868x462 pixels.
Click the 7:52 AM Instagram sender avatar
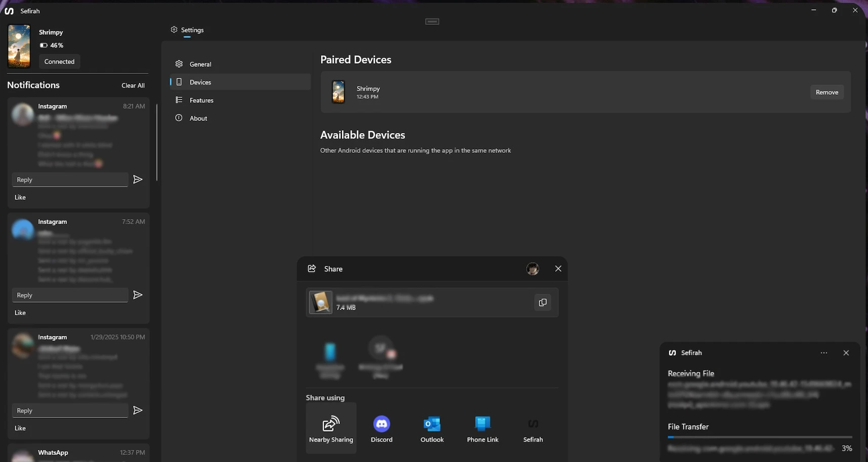tap(23, 230)
